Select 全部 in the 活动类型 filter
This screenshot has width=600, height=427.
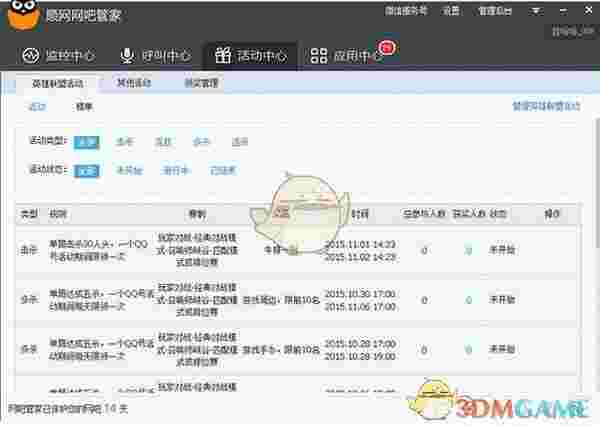[87, 142]
